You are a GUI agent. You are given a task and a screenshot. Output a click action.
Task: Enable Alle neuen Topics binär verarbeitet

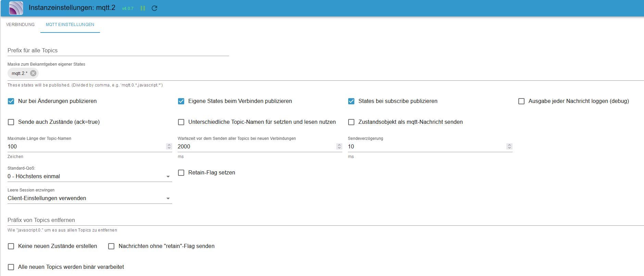coord(11,267)
